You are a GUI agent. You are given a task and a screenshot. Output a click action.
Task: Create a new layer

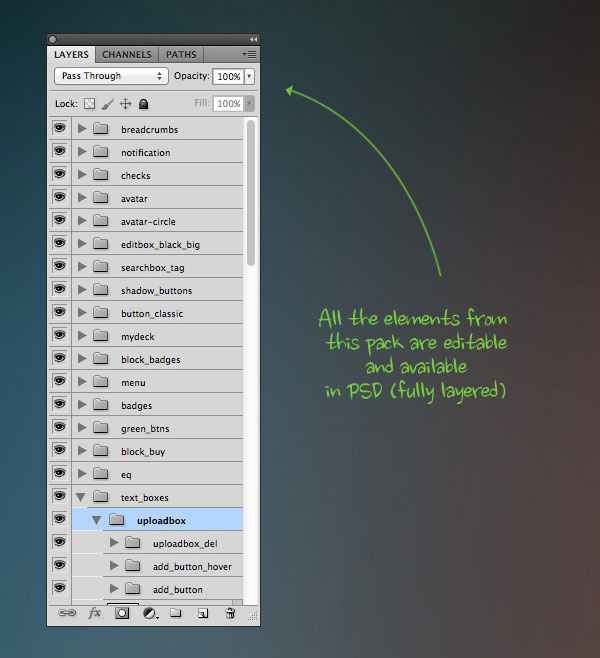click(x=203, y=613)
